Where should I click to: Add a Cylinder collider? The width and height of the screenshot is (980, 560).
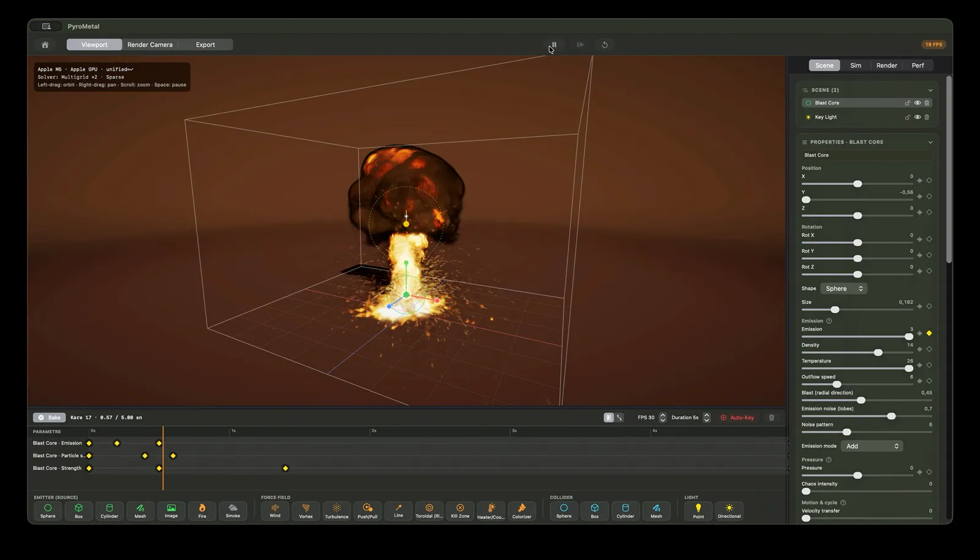point(625,510)
